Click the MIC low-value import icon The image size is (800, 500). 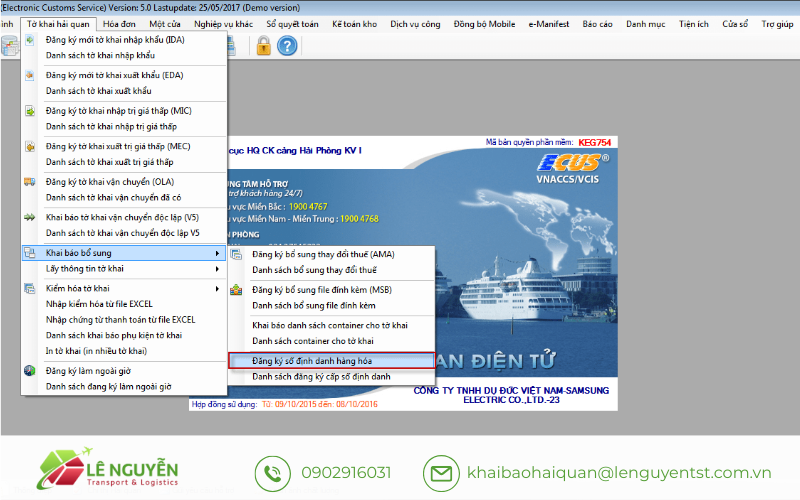30,111
